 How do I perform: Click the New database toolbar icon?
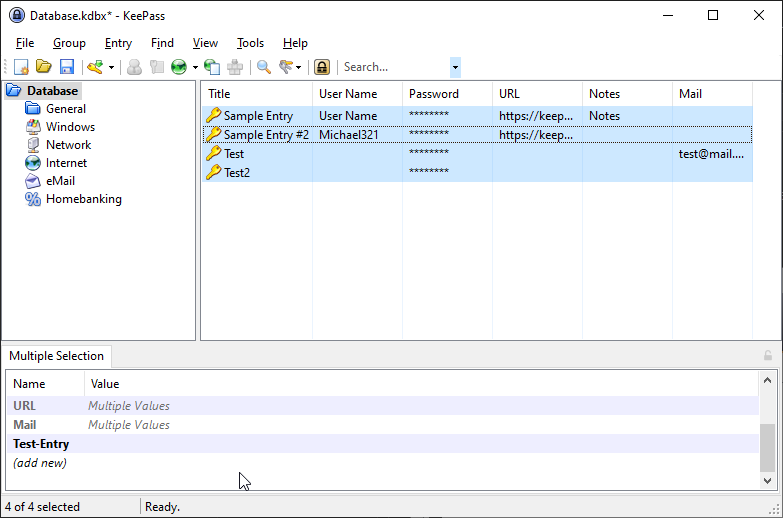point(21,67)
